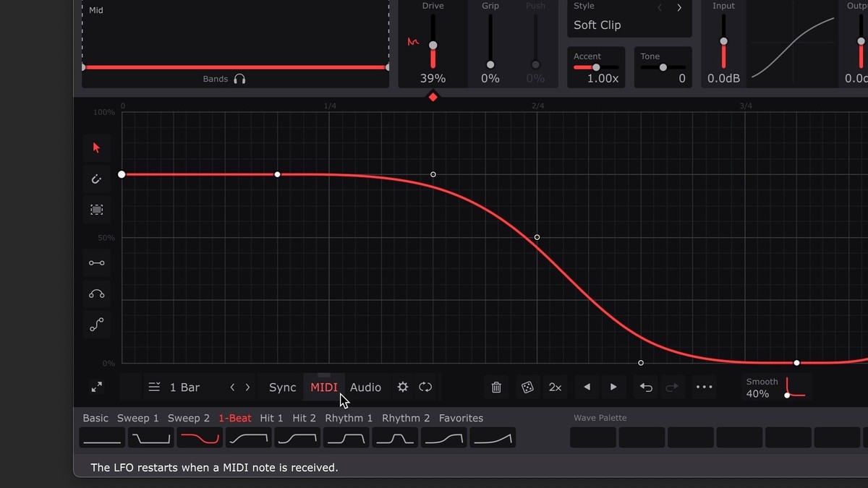Pick the arc curve segment tool

(96, 294)
